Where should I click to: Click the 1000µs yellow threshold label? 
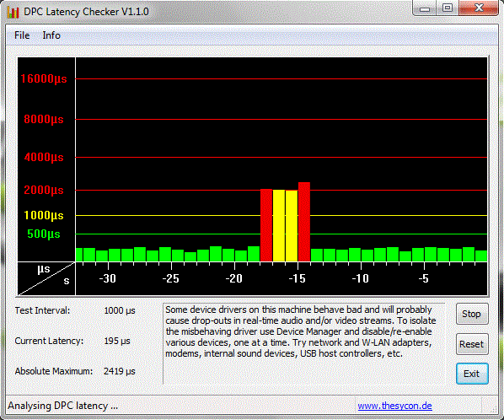coord(44,215)
